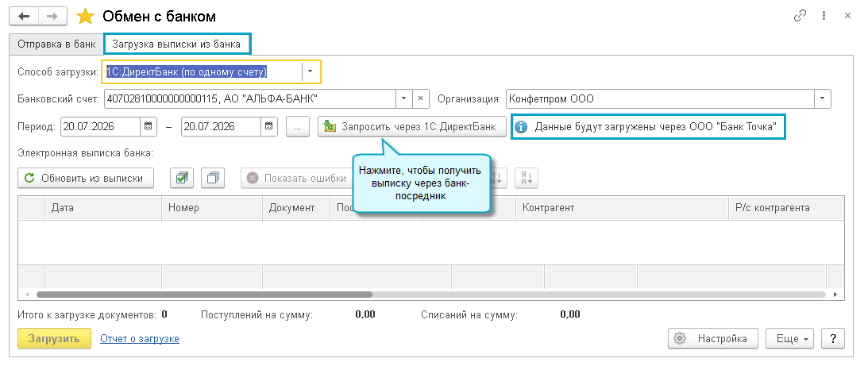Click Обновить из выписки button

[86, 179]
